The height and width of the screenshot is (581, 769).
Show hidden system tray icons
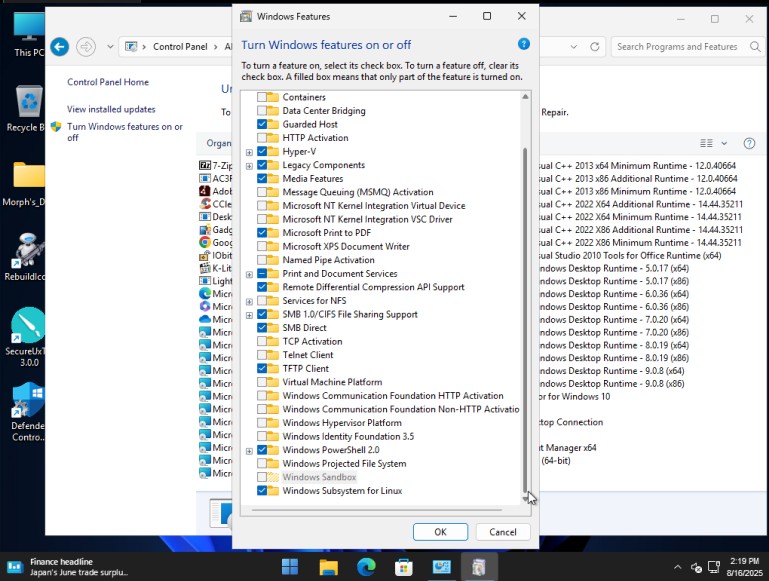click(678, 567)
